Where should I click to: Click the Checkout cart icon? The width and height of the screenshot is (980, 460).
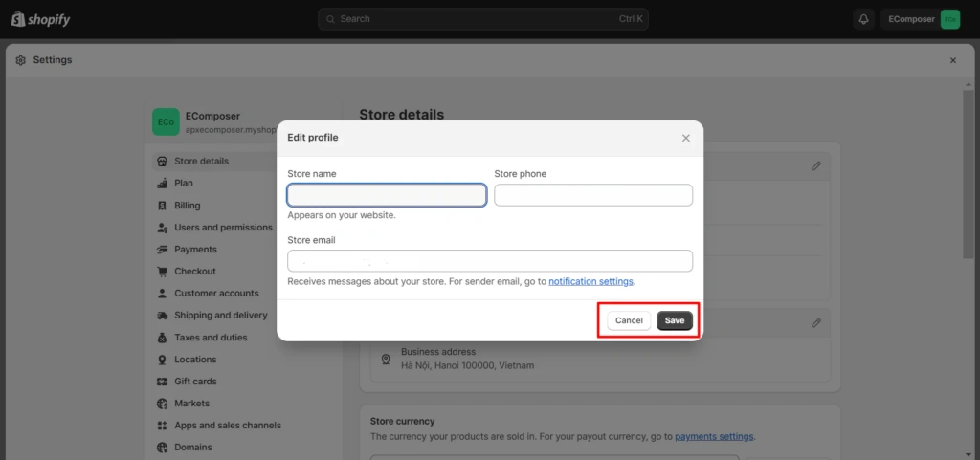[x=163, y=272]
